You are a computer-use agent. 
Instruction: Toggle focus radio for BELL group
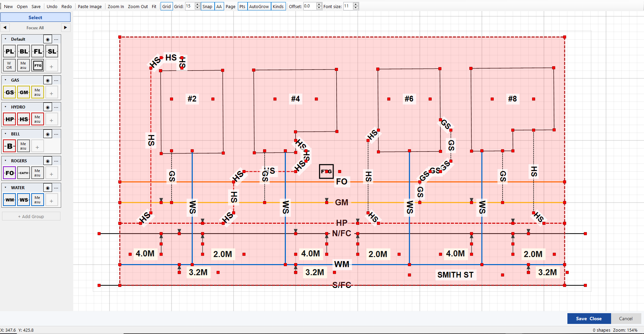(x=48, y=134)
